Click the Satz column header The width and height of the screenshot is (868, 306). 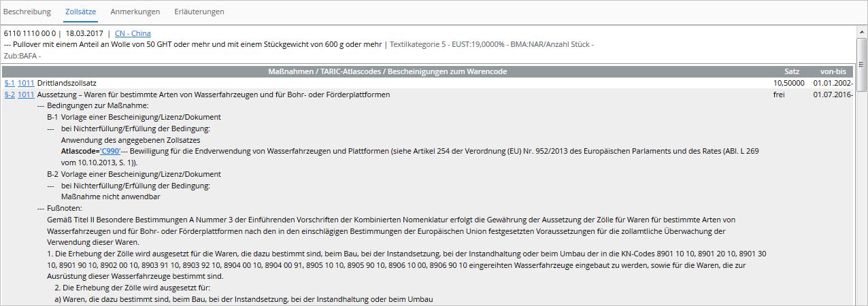pos(792,71)
